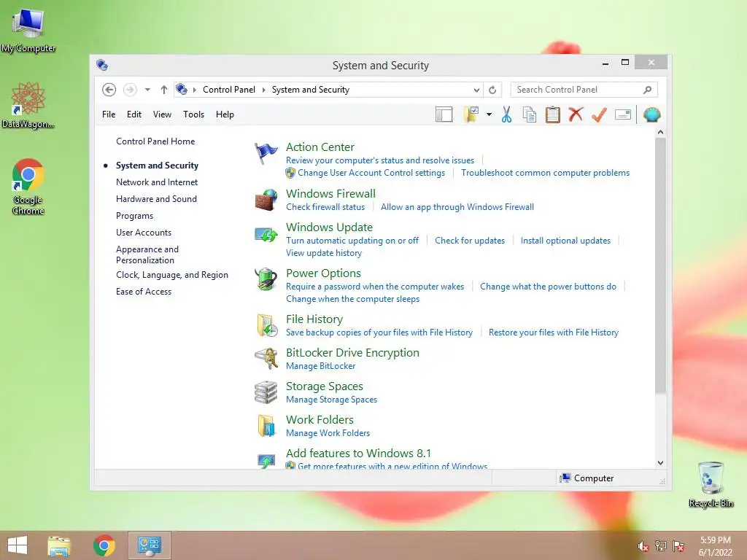The image size is (747, 560).
Task: Go to Control Panel Home
Action: (155, 141)
